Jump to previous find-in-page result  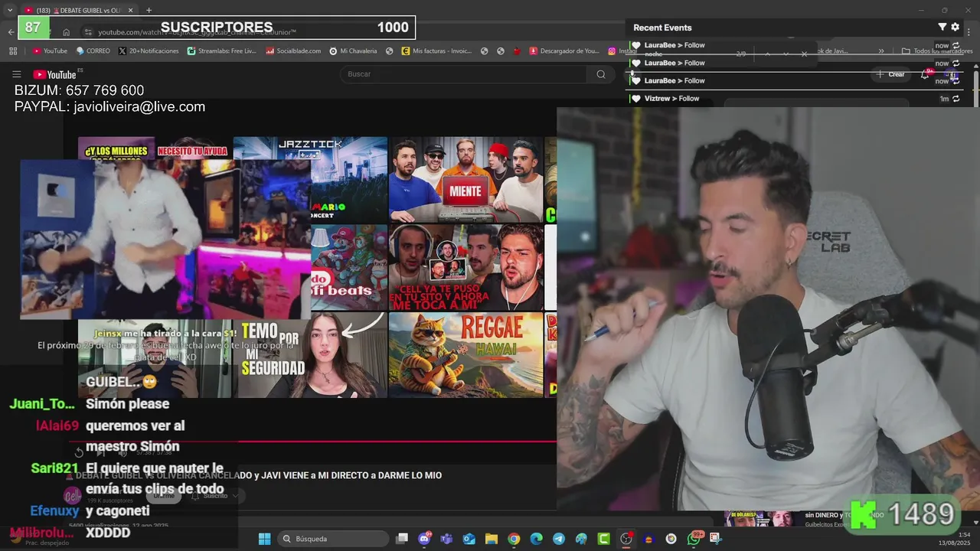tap(767, 54)
